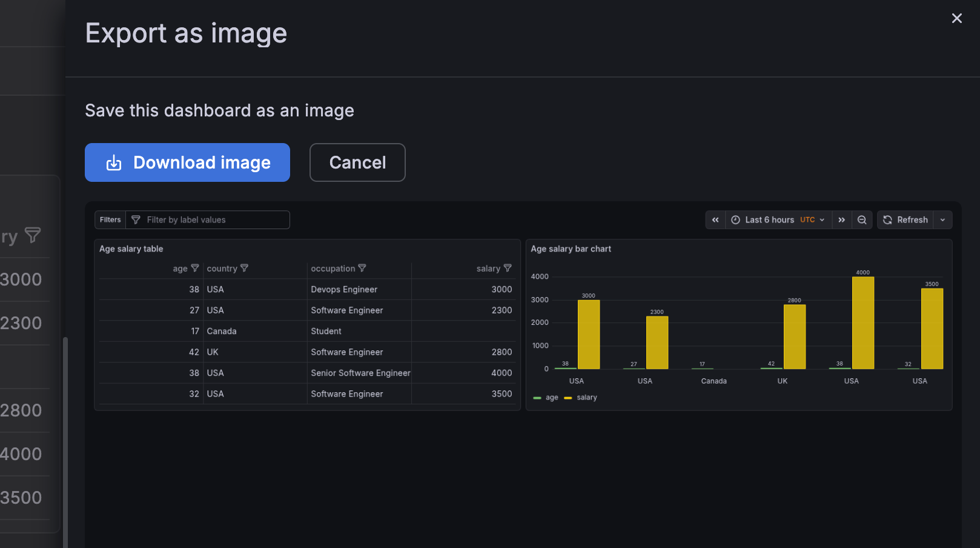Toggle sorting on the age column header
The width and height of the screenshot is (980, 548).
pyautogui.click(x=180, y=268)
